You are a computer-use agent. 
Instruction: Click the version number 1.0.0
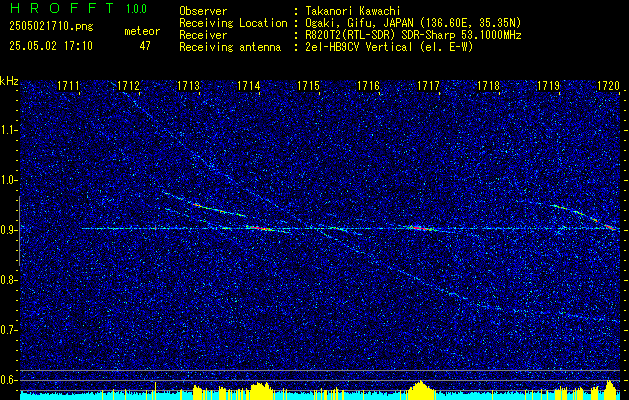point(136,8)
